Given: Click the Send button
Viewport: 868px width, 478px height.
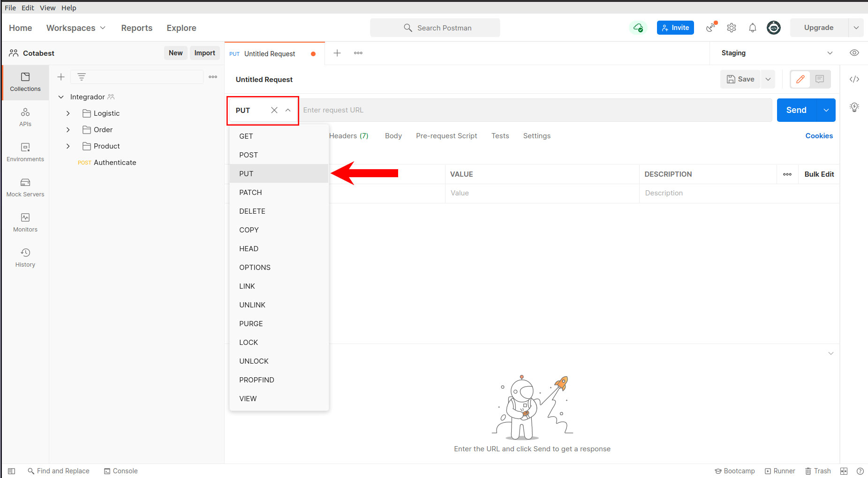Looking at the screenshot, I should (797, 110).
